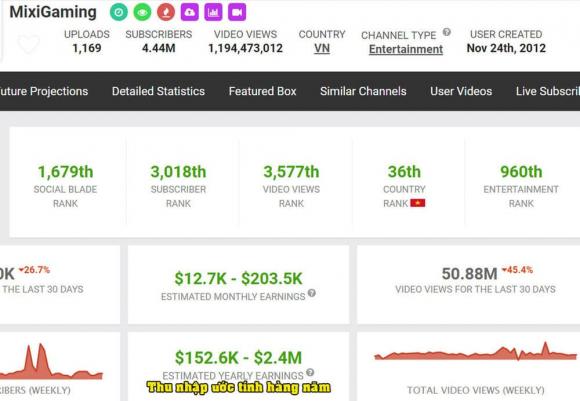580x401 pixels.
Task: Click the MixiGaming channel name
Action: [53, 12]
